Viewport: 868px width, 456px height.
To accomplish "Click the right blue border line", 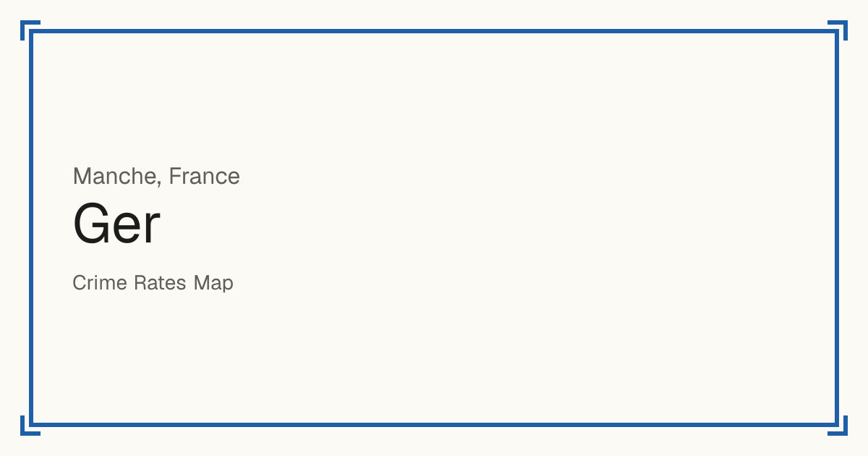I will (x=837, y=228).
